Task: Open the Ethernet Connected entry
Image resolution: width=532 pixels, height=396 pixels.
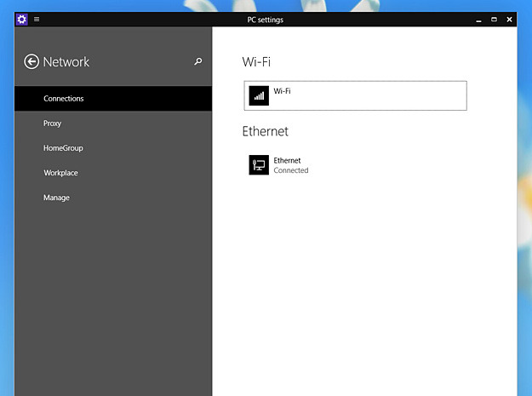Action: point(355,165)
